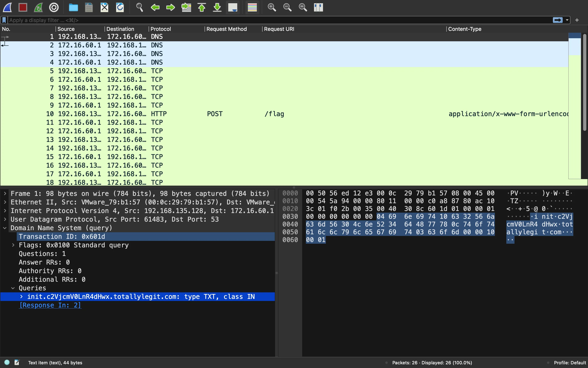Collapse Domain Name System (query) tree

tap(5, 228)
